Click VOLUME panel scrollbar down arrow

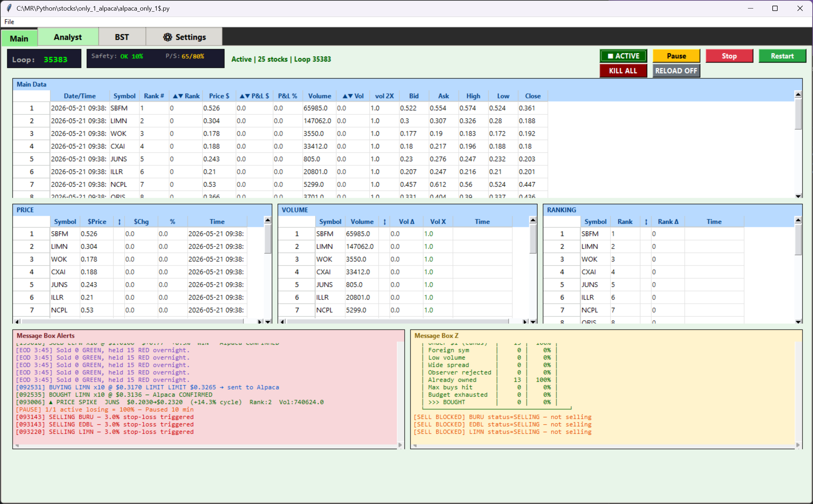tap(533, 321)
